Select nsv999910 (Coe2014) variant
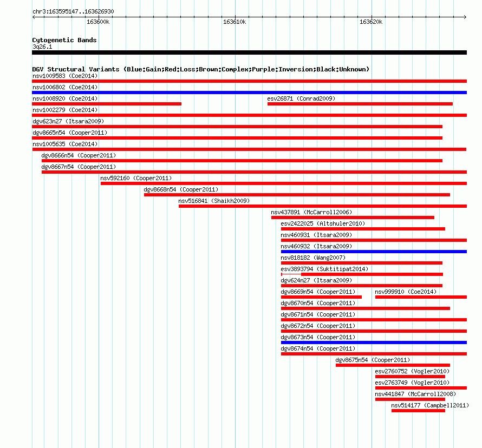The image size is (482, 448). [406, 292]
